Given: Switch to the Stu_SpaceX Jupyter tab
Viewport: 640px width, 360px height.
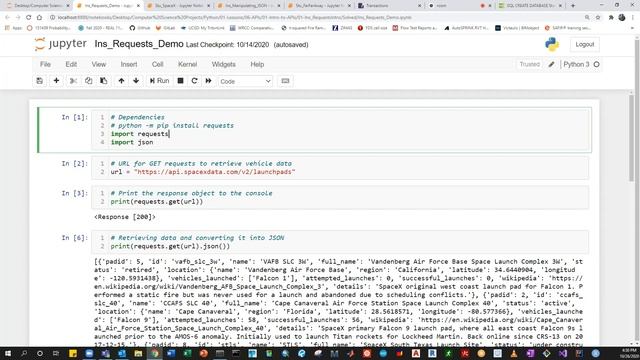Looking at the screenshot, I should (x=178, y=6).
